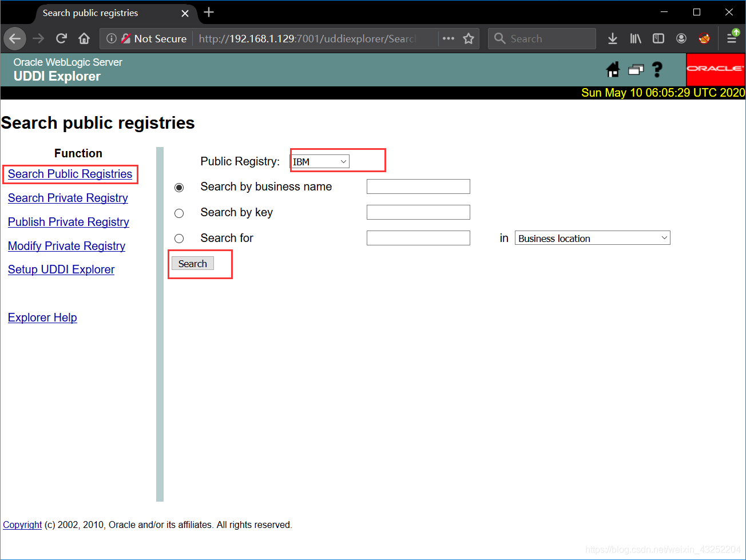
Task: Click the Function heading text
Action: pos(78,153)
